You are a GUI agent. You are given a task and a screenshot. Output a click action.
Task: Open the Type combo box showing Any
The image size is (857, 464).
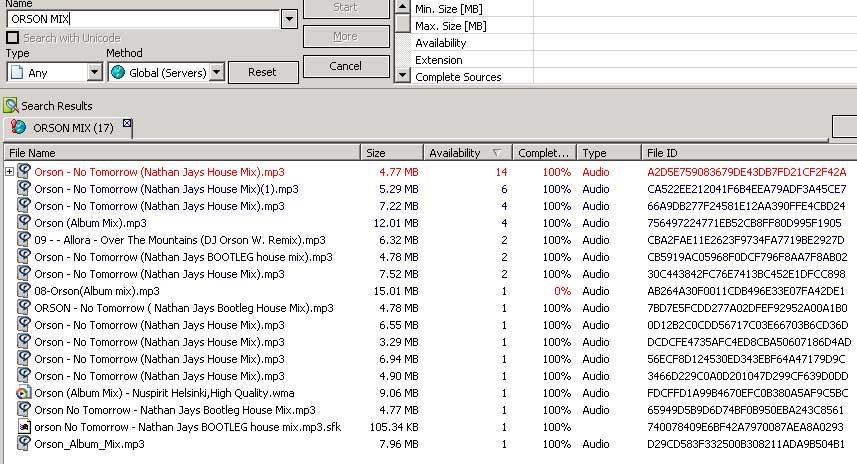54,72
